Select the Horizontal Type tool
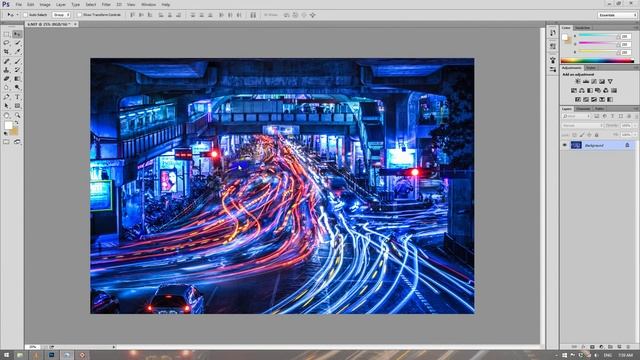The width and height of the screenshot is (640, 360). point(17,97)
